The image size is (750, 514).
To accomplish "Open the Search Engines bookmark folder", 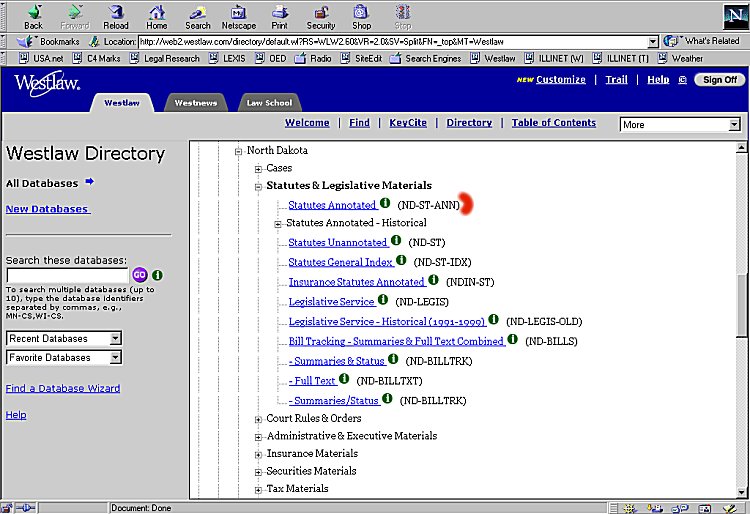I will coord(425,58).
